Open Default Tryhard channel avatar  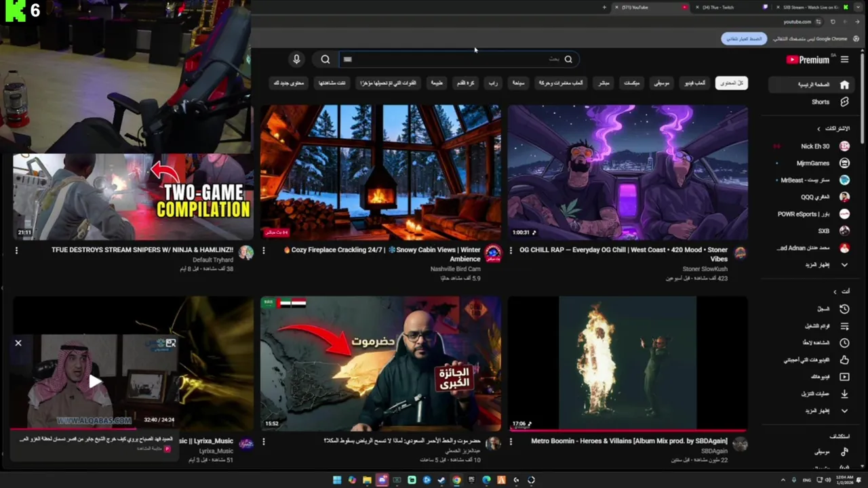(x=246, y=253)
